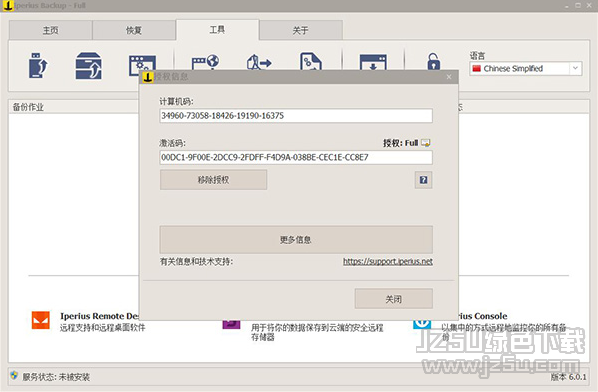Click the question mark help button
598x392 pixels.
coord(423,180)
